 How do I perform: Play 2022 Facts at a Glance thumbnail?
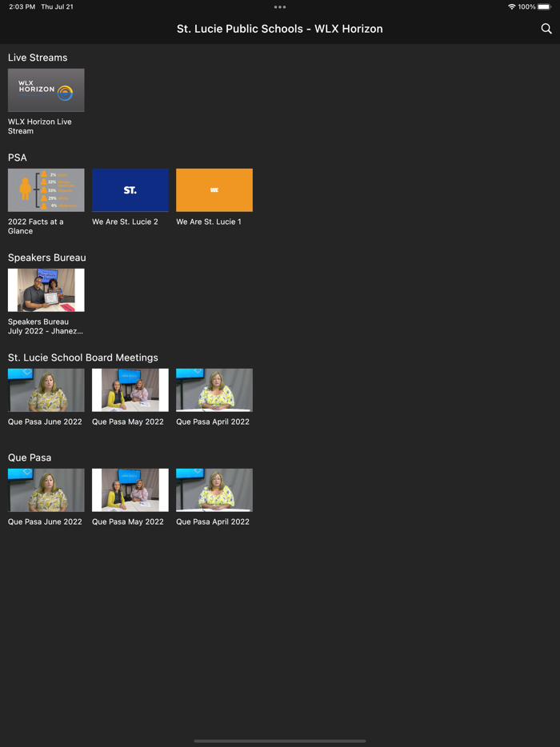(46, 190)
